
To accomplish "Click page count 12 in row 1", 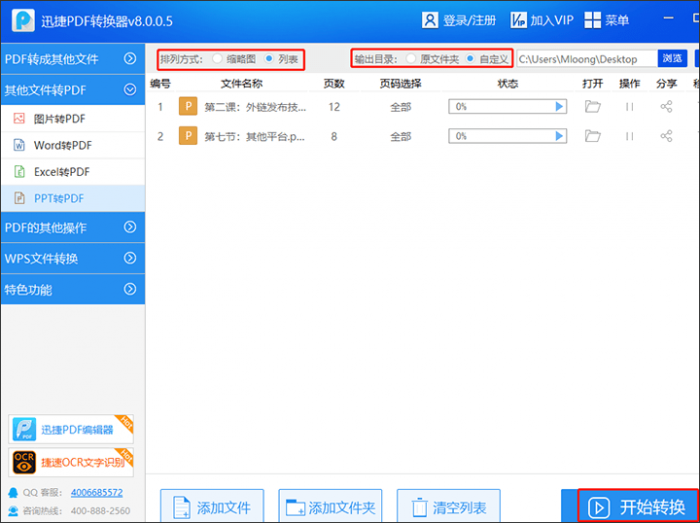I will tap(334, 107).
